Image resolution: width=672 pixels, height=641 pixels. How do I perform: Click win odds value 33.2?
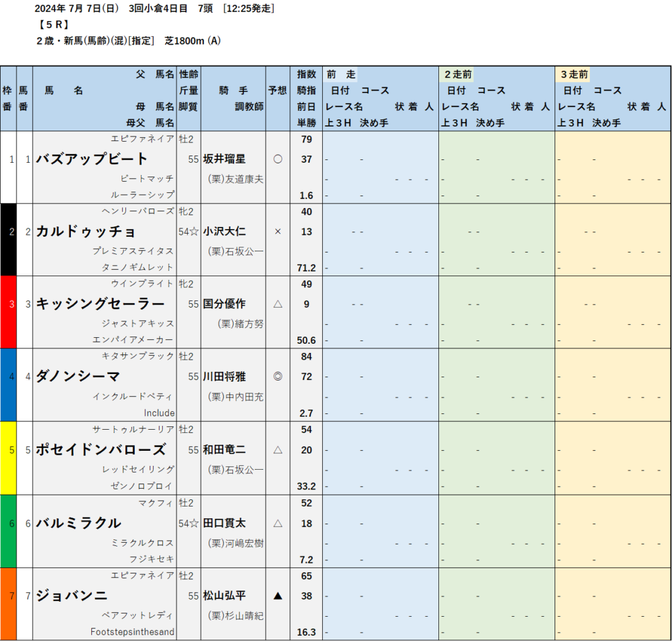306,486
